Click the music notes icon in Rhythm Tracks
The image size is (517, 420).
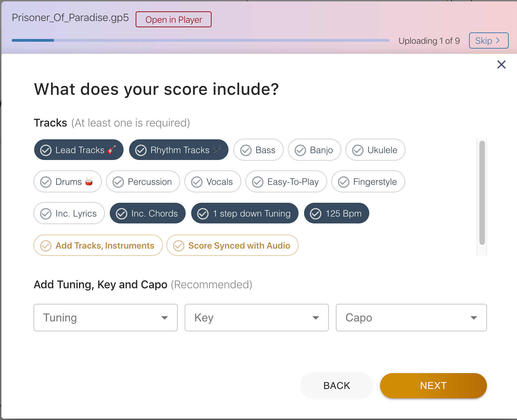coord(216,150)
